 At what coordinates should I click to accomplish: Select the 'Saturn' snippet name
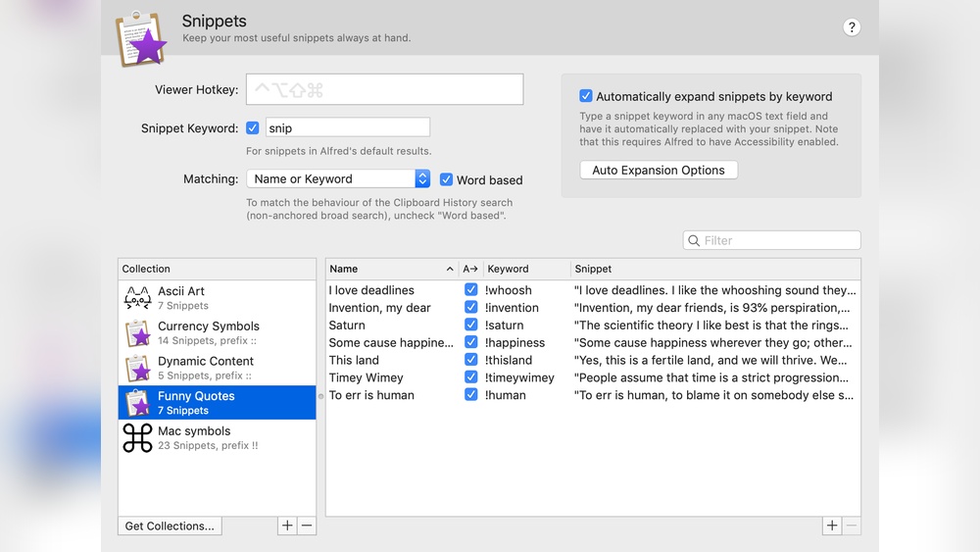tap(347, 326)
